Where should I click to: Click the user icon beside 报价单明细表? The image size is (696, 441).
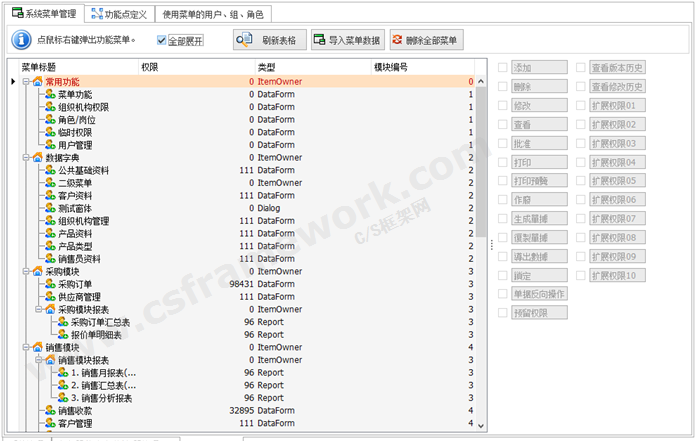(63, 335)
